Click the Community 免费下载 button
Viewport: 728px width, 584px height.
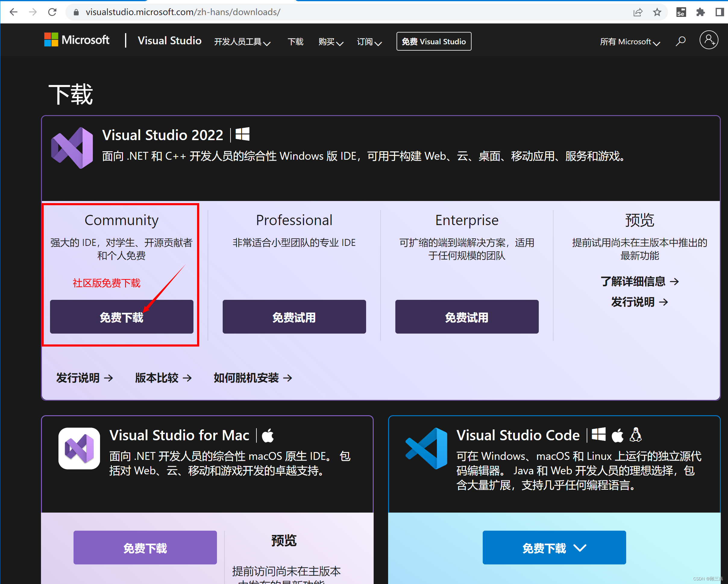click(x=121, y=317)
